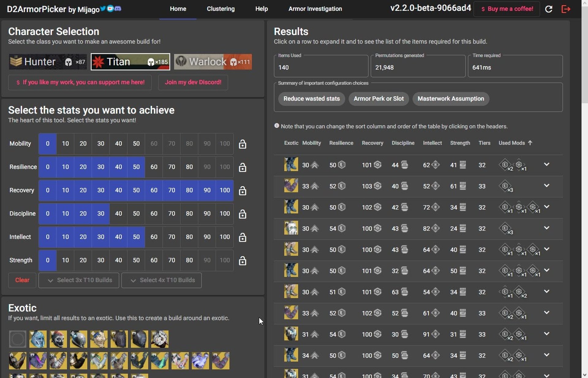Select the first exotic helmet icon

point(38,339)
